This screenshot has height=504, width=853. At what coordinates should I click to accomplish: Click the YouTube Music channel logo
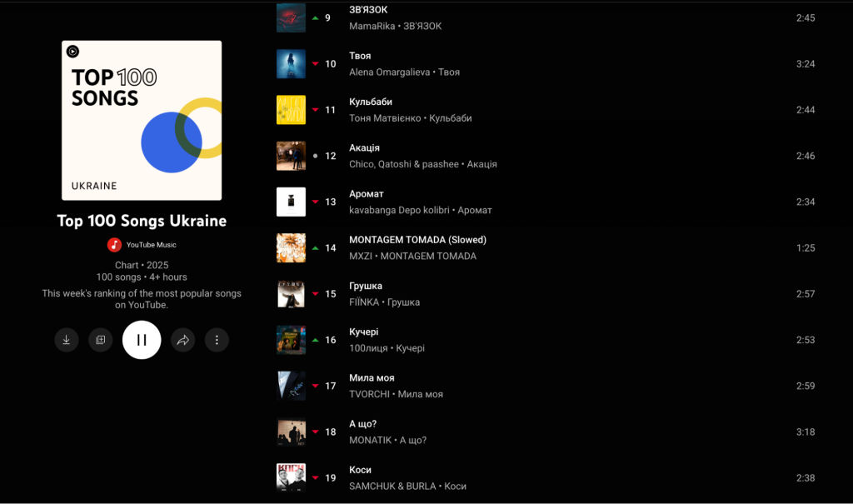(114, 245)
